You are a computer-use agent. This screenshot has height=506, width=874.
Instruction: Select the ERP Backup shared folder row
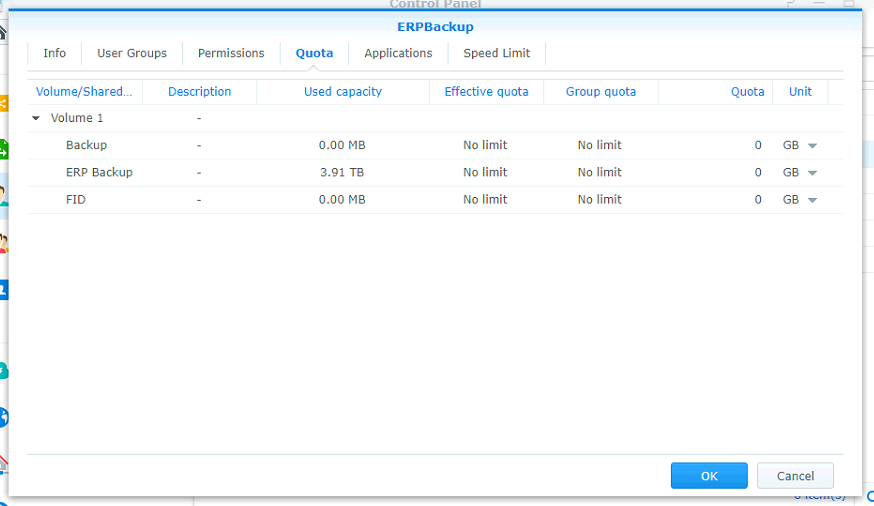[99, 172]
